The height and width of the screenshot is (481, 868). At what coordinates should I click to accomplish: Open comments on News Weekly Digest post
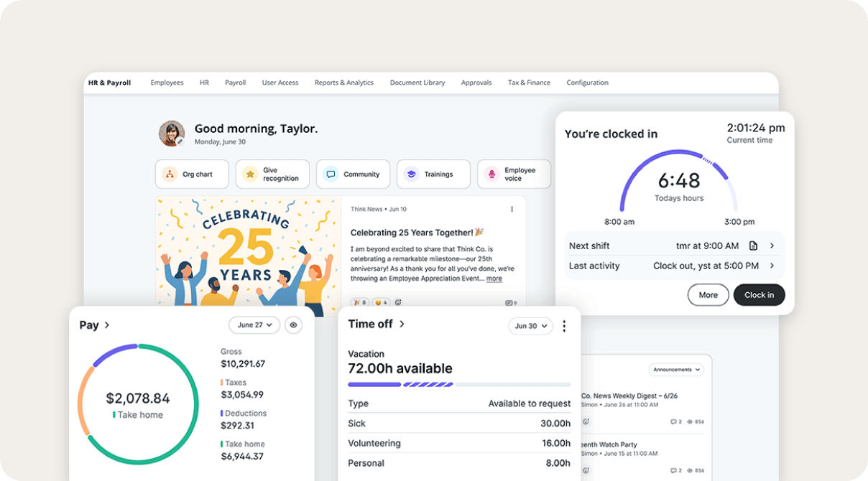675,421
